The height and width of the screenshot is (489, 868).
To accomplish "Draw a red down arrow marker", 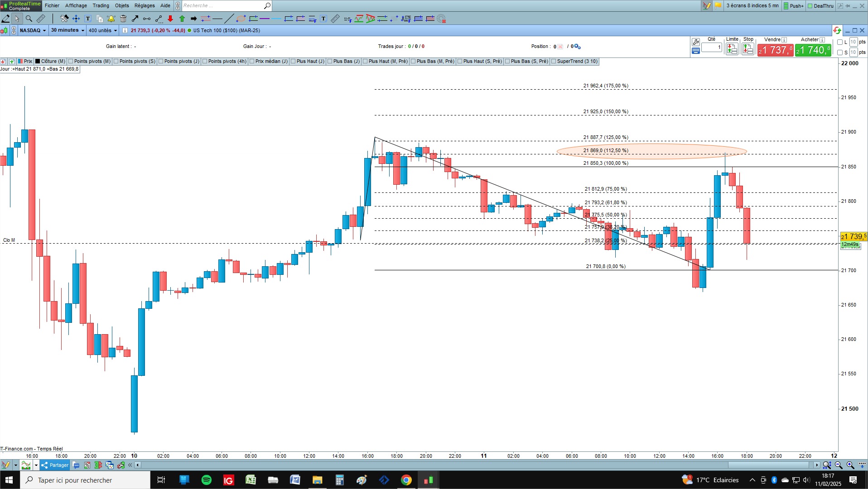I will click(x=170, y=19).
